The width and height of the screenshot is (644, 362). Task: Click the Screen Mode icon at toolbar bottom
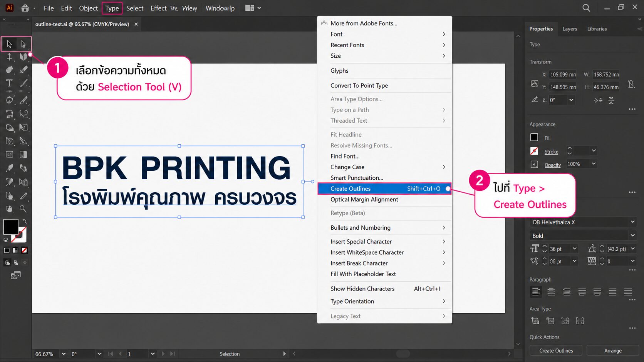click(x=16, y=275)
